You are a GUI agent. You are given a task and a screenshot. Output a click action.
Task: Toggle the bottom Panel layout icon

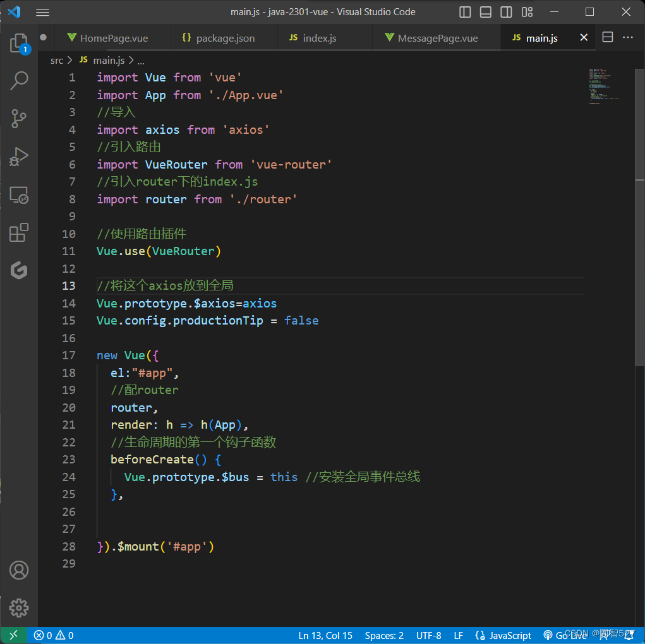(x=485, y=12)
